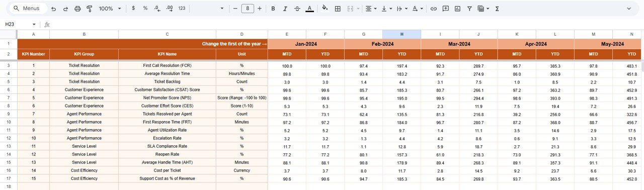Toggle strikethrough formatting

point(297,9)
